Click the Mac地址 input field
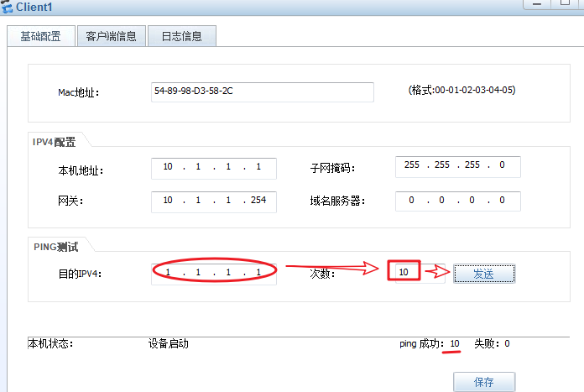The image size is (584, 392). tap(262, 92)
